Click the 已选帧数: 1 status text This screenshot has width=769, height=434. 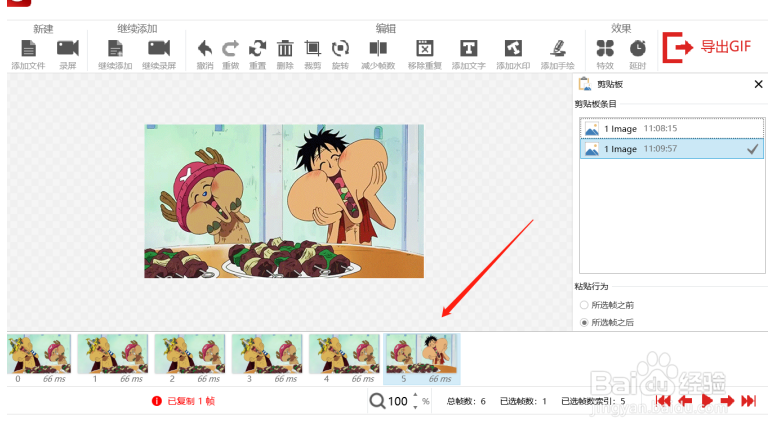coord(523,401)
